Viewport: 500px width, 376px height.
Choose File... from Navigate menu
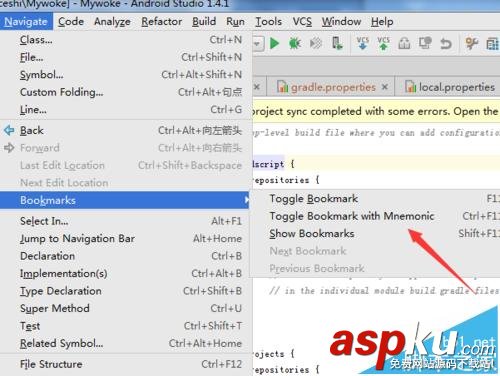point(125,57)
